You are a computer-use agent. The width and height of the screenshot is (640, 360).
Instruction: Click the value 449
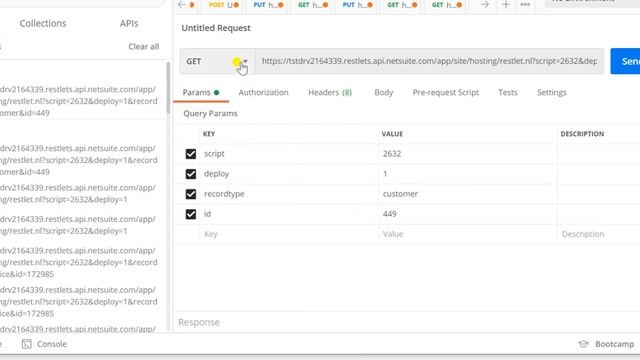click(389, 214)
